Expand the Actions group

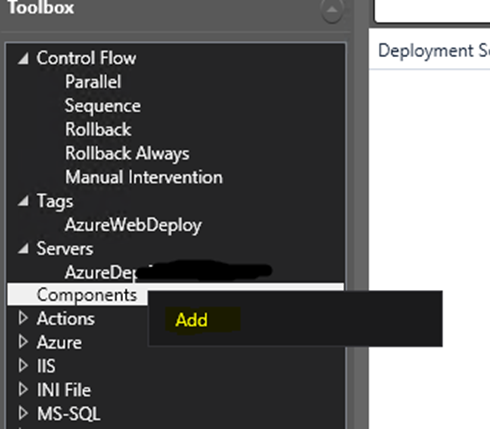[23, 318]
